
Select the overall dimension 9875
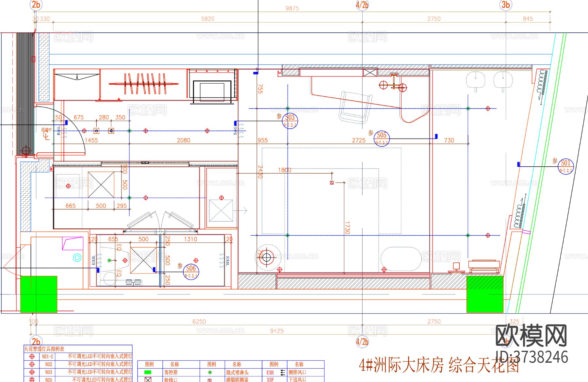pos(292,8)
